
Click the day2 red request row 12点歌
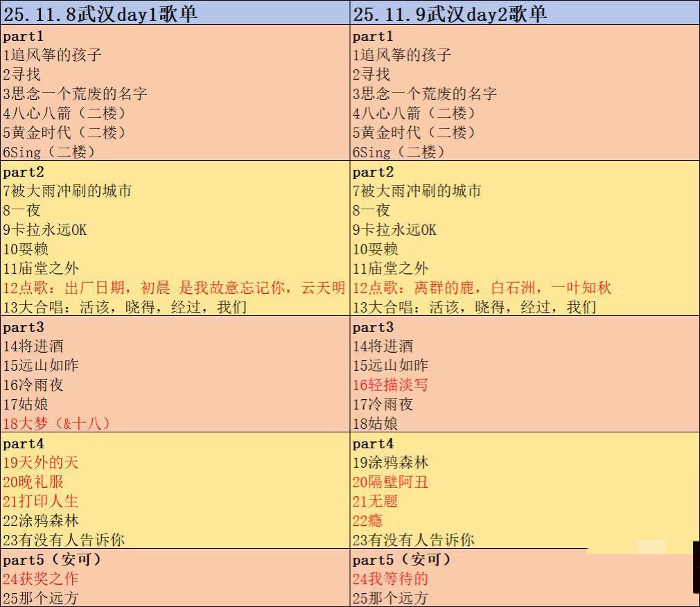[485, 288]
